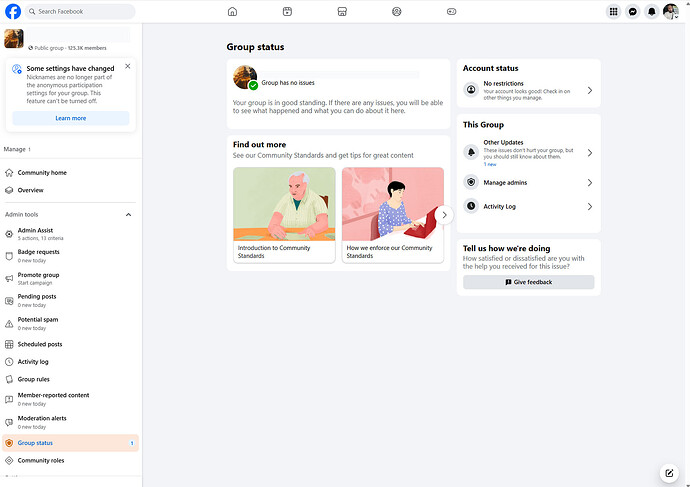
Task: Open the notifications bell icon
Action: [652, 12]
